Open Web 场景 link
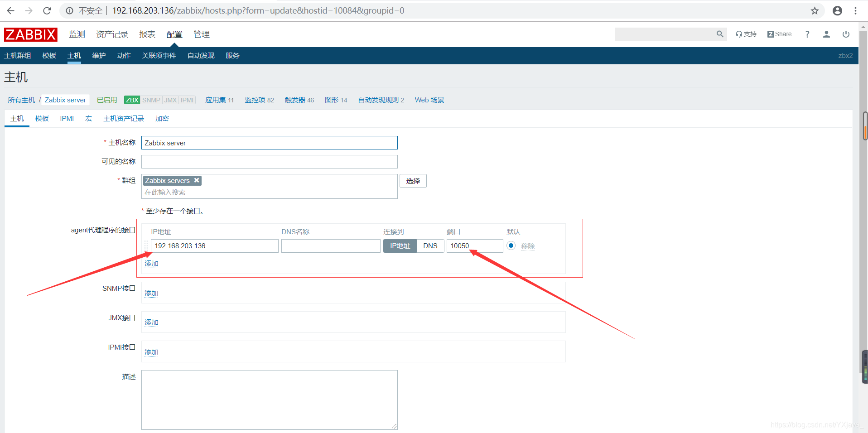The width and height of the screenshot is (868, 433). coord(429,100)
